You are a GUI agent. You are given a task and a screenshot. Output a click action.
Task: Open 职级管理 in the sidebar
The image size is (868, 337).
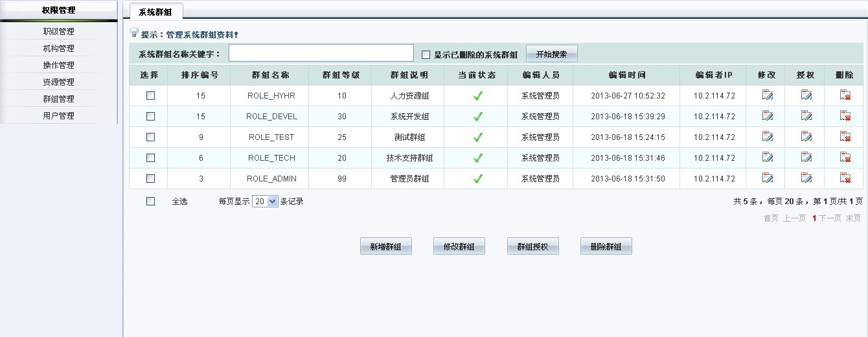59,32
